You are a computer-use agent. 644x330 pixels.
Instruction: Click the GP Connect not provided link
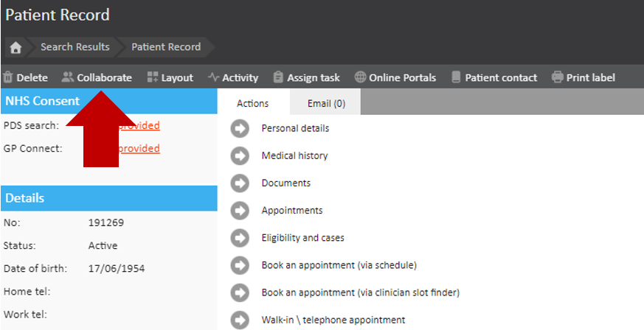coord(139,148)
